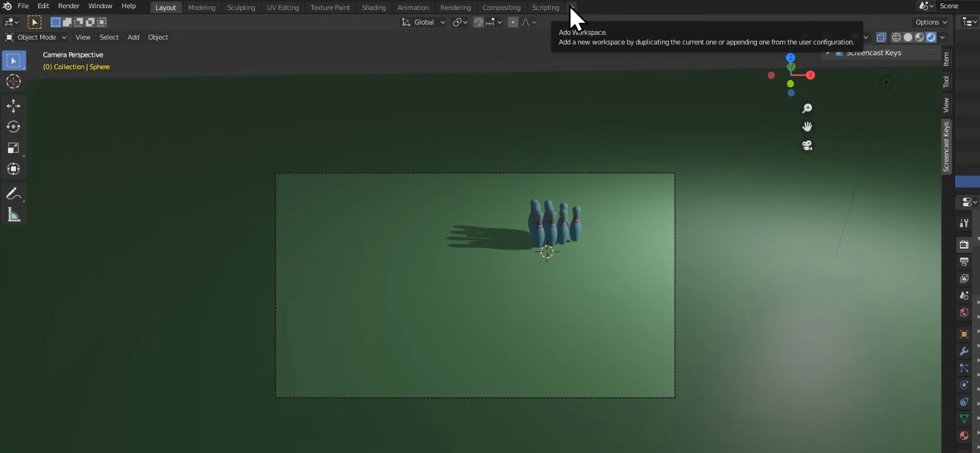Viewport: 980px width, 453px height.
Task: Switch to solid viewport shading
Action: pos(908,37)
